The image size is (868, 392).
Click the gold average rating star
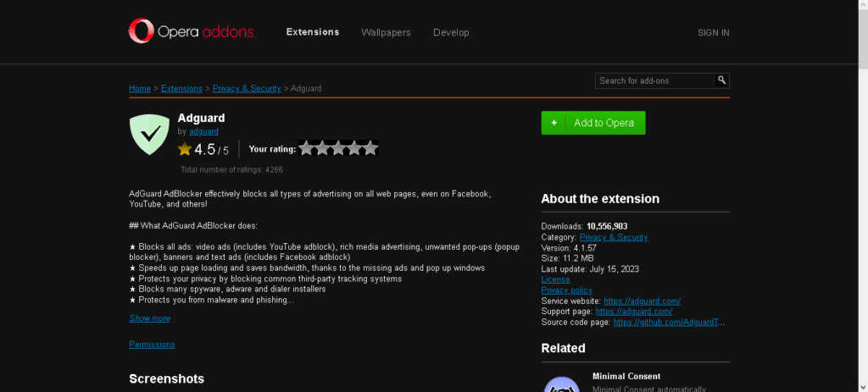pyautogui.click(x=184, y=149)
